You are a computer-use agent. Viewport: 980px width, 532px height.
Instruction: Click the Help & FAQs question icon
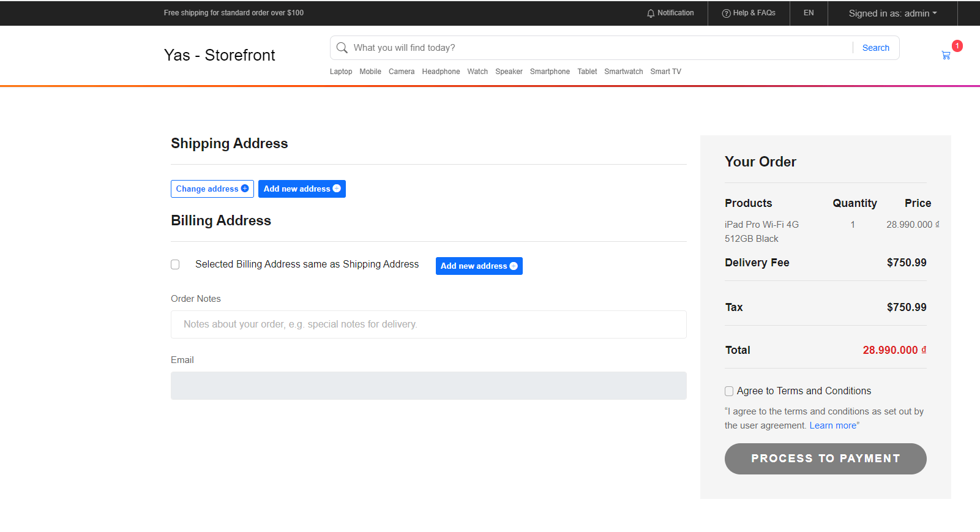(726, 13)
